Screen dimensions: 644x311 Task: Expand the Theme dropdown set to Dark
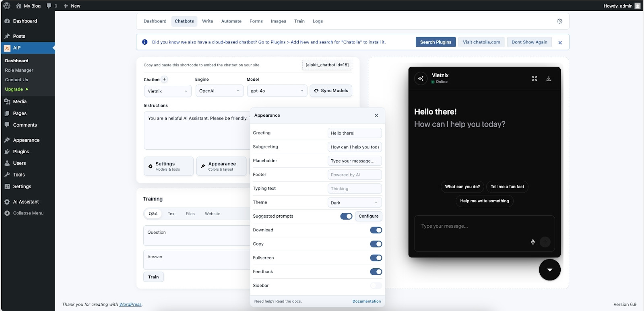(354, 203)
